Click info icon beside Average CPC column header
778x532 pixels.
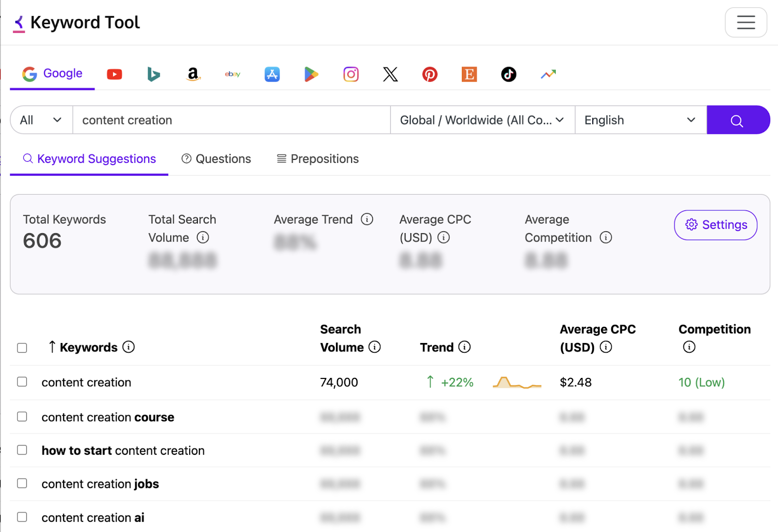[606, 347]
